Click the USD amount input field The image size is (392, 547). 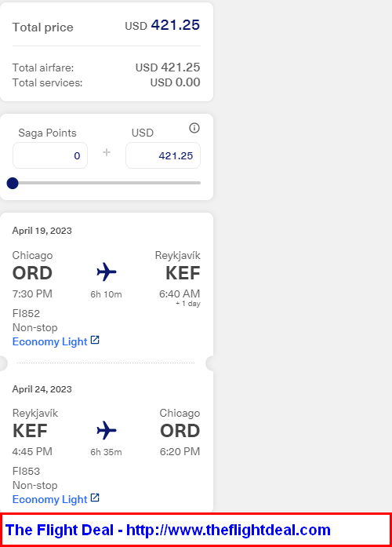pyautogui.click(x=163, y=155)
